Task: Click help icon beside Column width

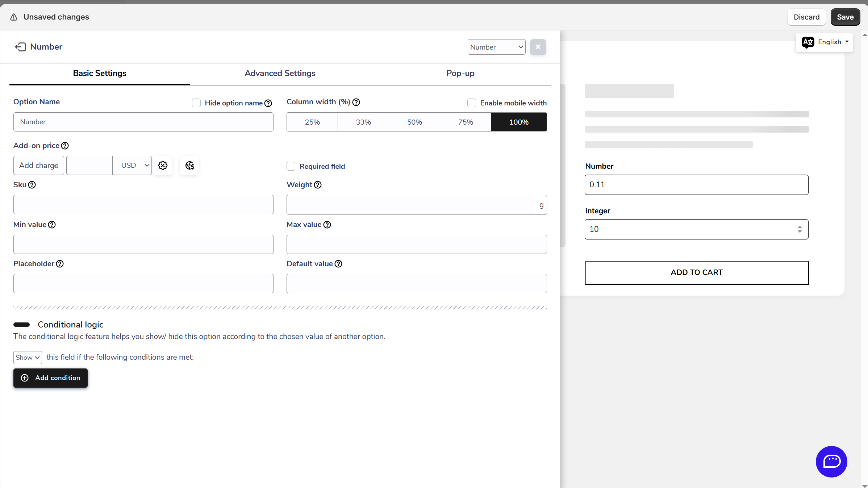Action: point(356,102)
